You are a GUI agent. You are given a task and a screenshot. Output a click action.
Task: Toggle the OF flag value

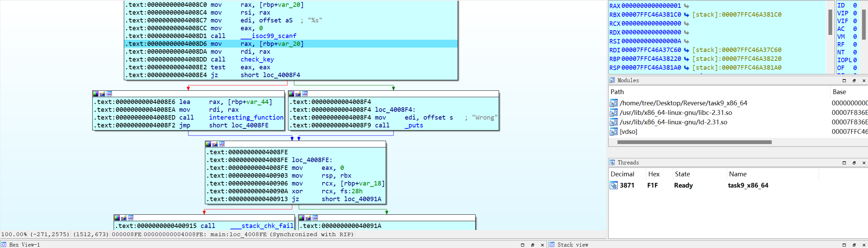pyautogui.click(x=855, y=68)
